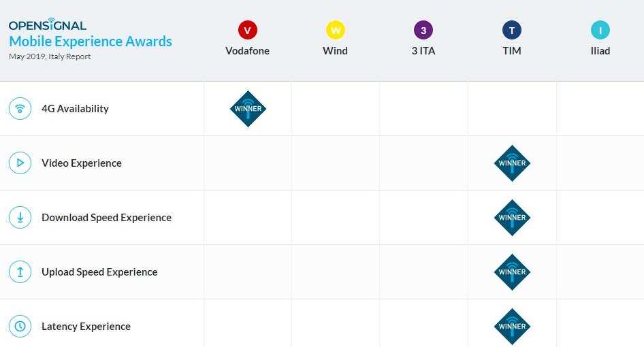Click the Download Speed Experience label
Viewport: 644px width, 347px height.
click(107, 218)
